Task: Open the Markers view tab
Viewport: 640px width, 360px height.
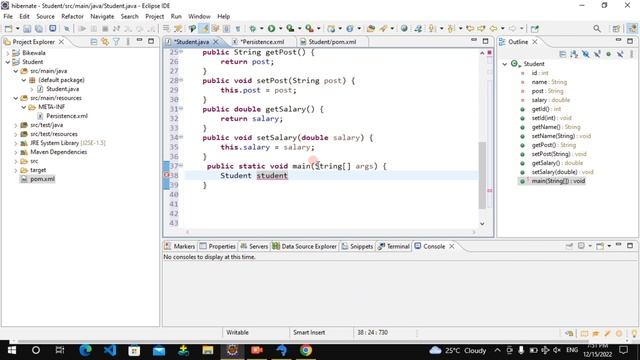Action: (x=180, y=246)
